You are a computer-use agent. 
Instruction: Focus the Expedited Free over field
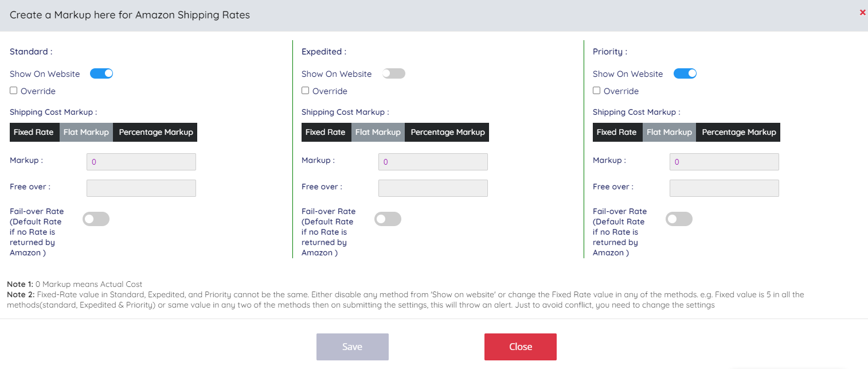[433, 188]
